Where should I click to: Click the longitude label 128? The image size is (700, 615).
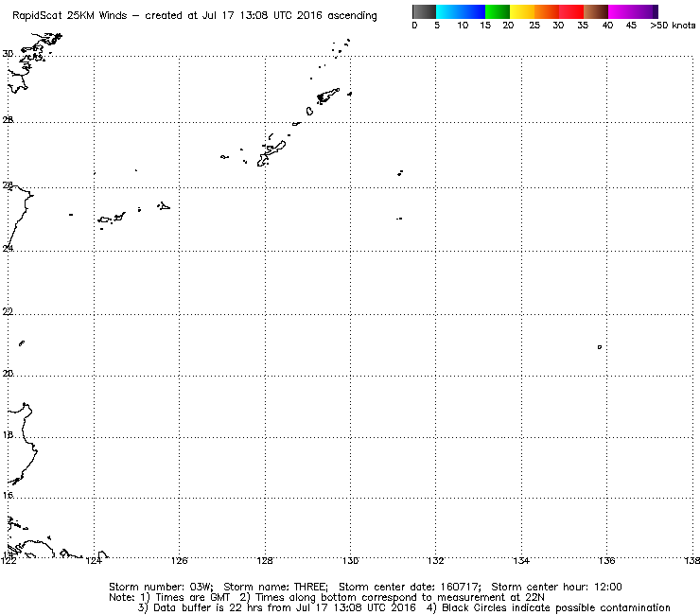point(265,560)
